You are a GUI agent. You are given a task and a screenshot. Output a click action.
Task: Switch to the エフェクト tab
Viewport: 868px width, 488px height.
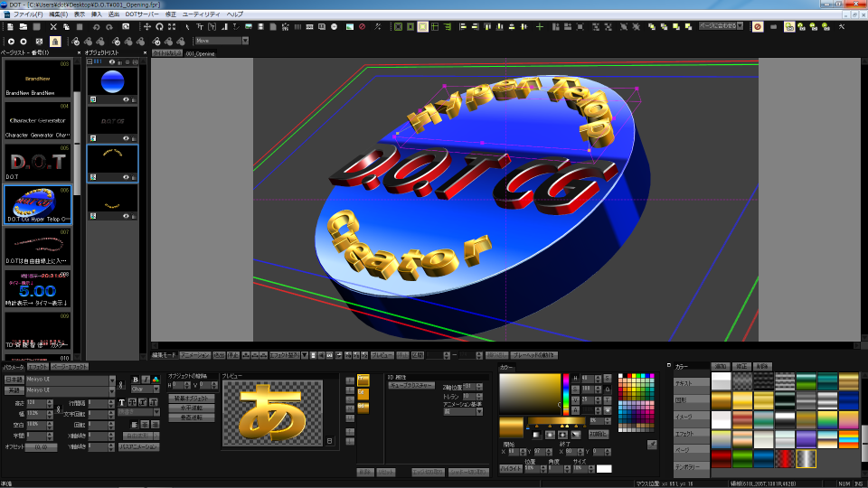coord(38,367)
